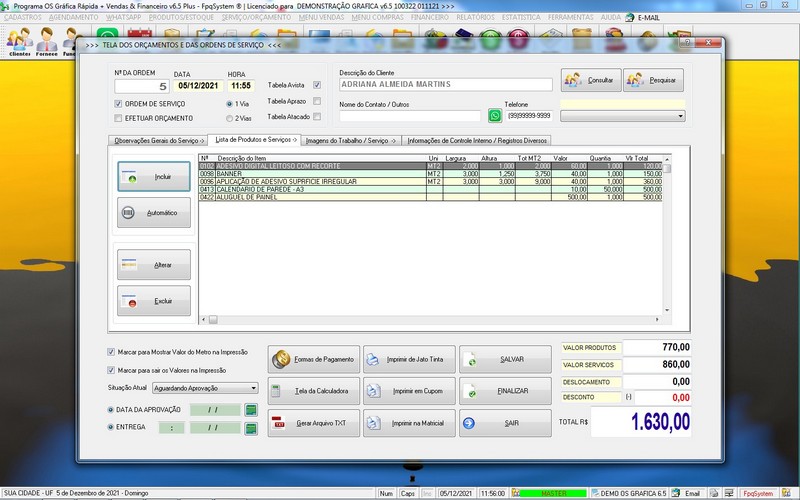Image resolution: width=800 pixels, height=500 pixels.
Task: Open Formas de Pagamento
Action: (313, 359)
